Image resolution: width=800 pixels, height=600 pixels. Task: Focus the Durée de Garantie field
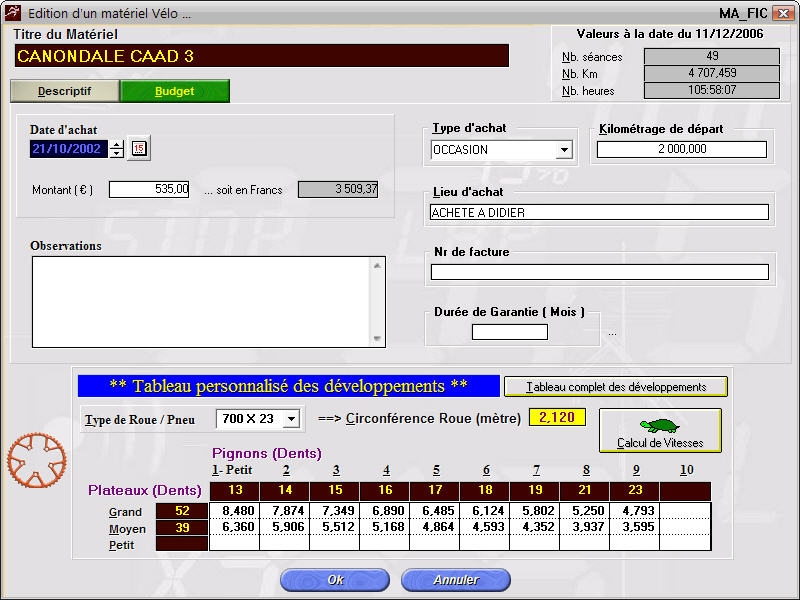coord(510,332)
